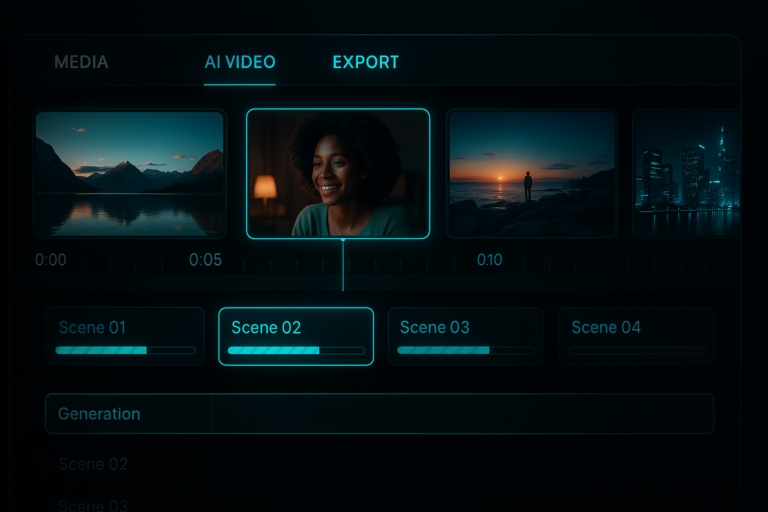Select the sunset silhouette clip thumbnail
Viewport: 768px width, 512px height.
point(532,173)
